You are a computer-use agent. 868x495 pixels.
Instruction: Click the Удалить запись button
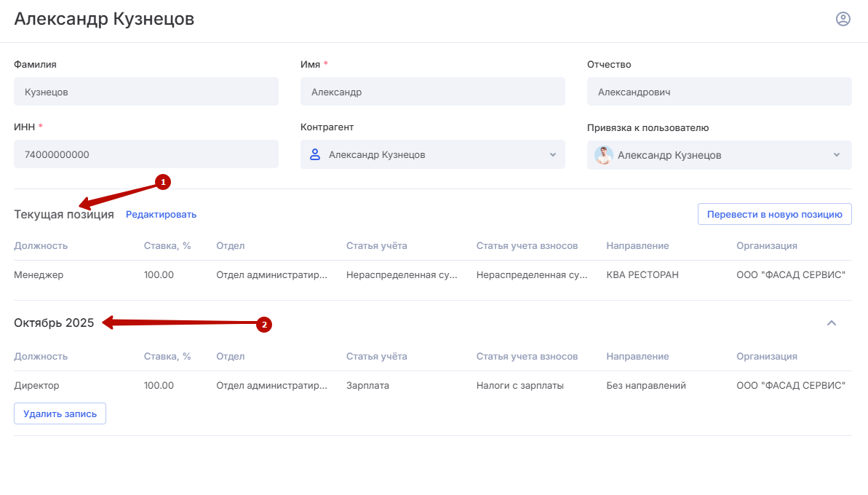(x=60, y=413)
